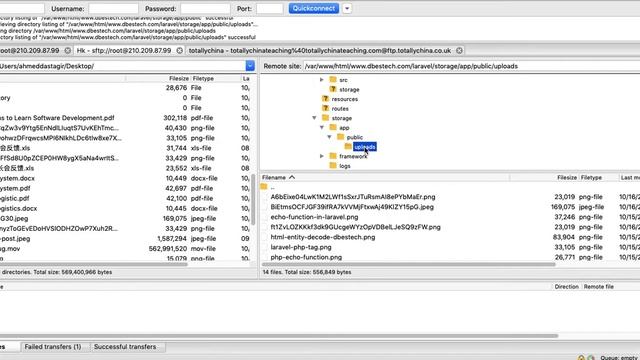Click the logs folder icon
This screenshot has height=360, width=640.
pyautogui.click(x=333, y=166)
